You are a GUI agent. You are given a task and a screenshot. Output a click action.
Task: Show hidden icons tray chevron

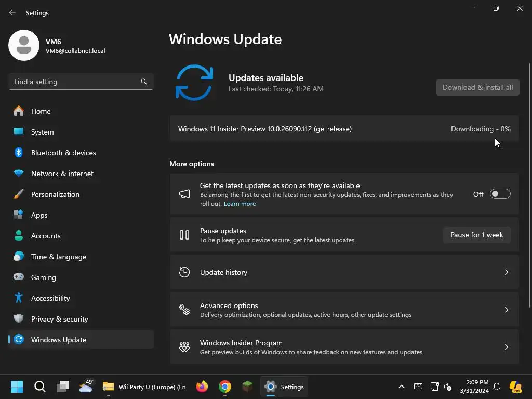click(x=402, y=387)
